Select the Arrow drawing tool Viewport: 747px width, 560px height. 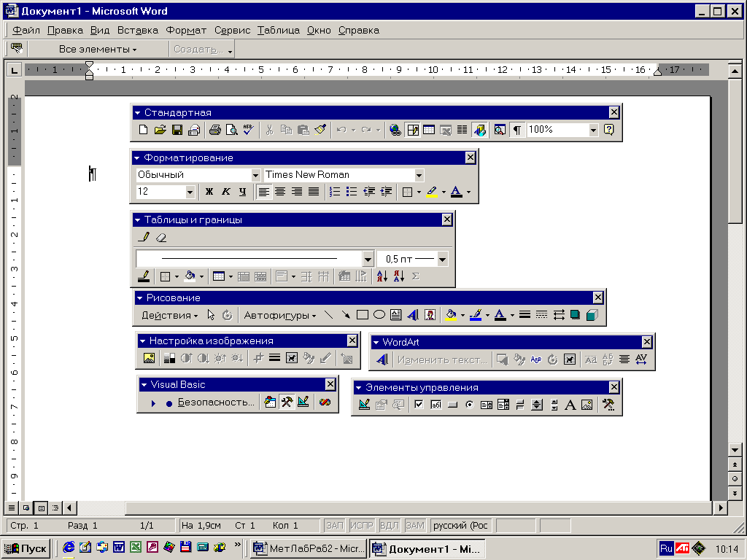345,315
